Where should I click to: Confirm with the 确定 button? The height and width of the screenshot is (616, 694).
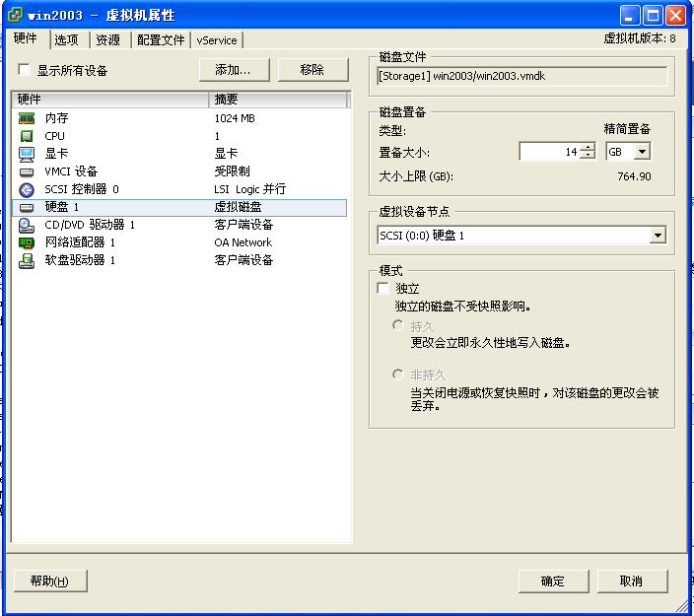[x=553, y=581]
